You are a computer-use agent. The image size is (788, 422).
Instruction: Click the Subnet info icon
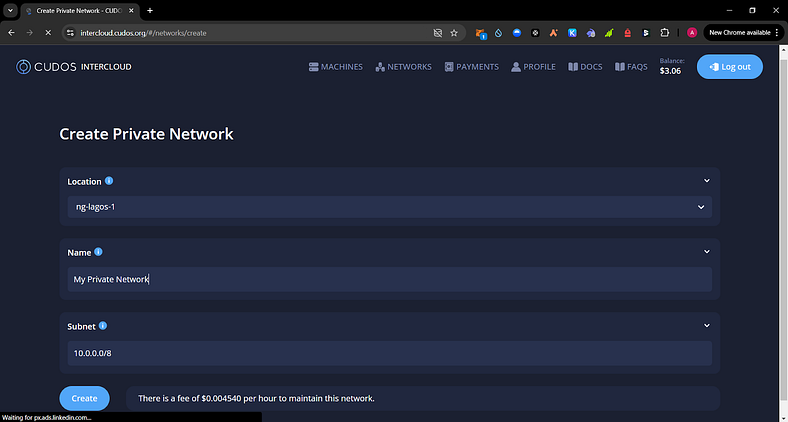tap(103, 326)
